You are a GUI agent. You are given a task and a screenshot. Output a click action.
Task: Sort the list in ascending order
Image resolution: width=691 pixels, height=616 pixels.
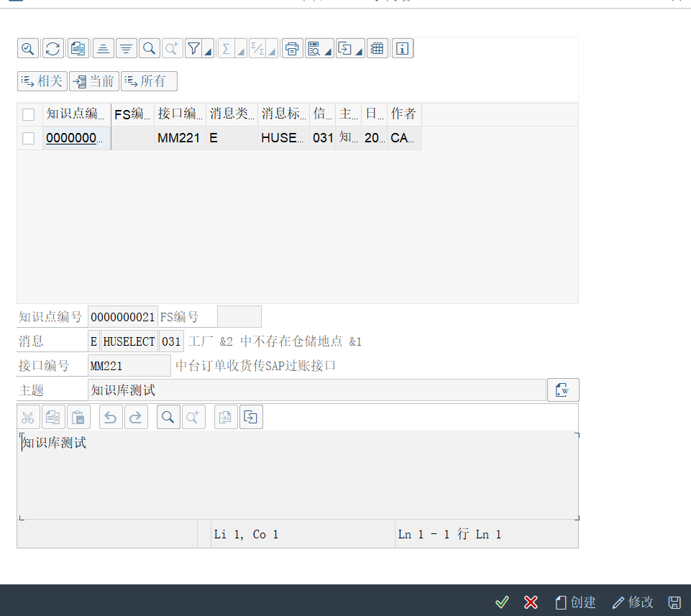click(103, 48)
